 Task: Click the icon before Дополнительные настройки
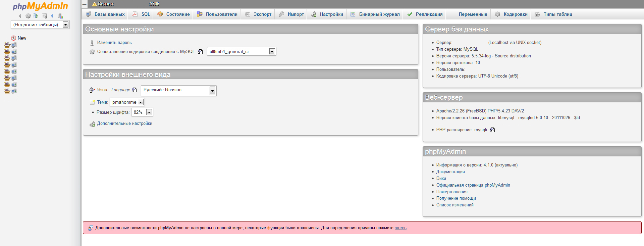click(x=92, y=124)
